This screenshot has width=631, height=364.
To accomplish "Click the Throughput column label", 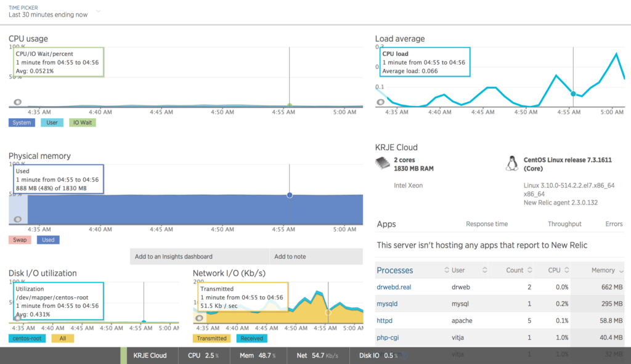I will (x=564, y=224).
